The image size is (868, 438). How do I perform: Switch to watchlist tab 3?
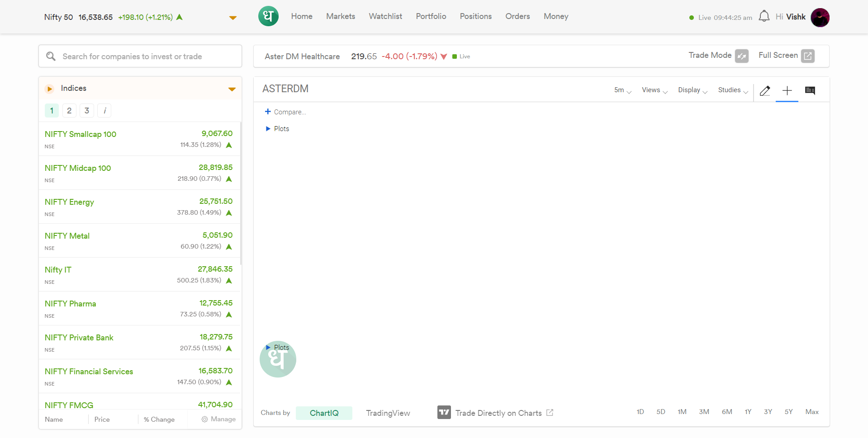click(87, 111)
